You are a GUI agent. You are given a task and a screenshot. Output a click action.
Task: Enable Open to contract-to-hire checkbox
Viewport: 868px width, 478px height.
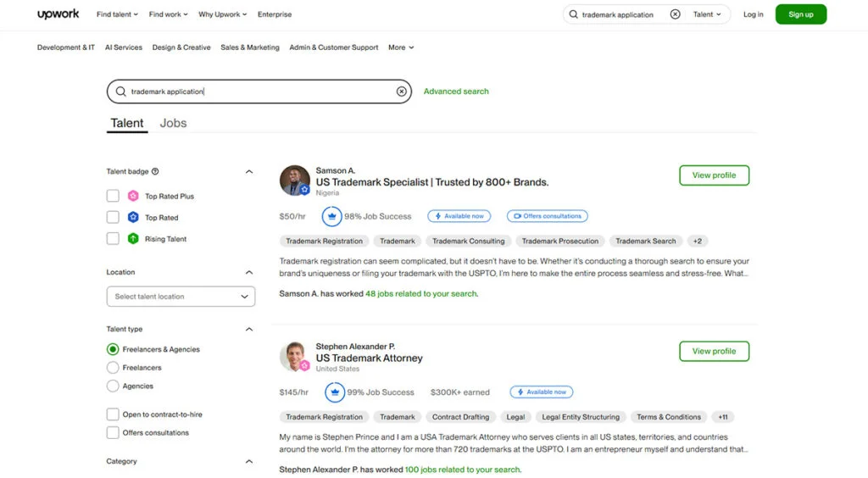pos(113,414)
